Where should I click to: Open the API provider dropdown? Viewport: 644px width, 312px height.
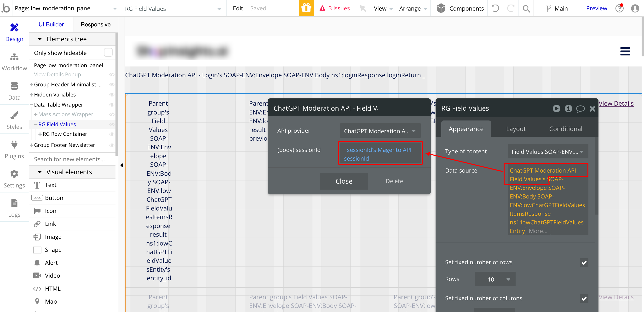(380, 131)
